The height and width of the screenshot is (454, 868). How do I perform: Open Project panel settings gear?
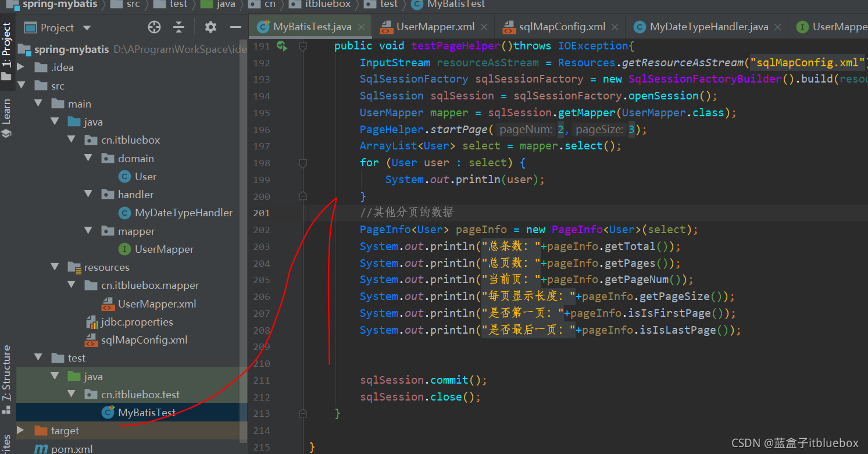[210, 27]
